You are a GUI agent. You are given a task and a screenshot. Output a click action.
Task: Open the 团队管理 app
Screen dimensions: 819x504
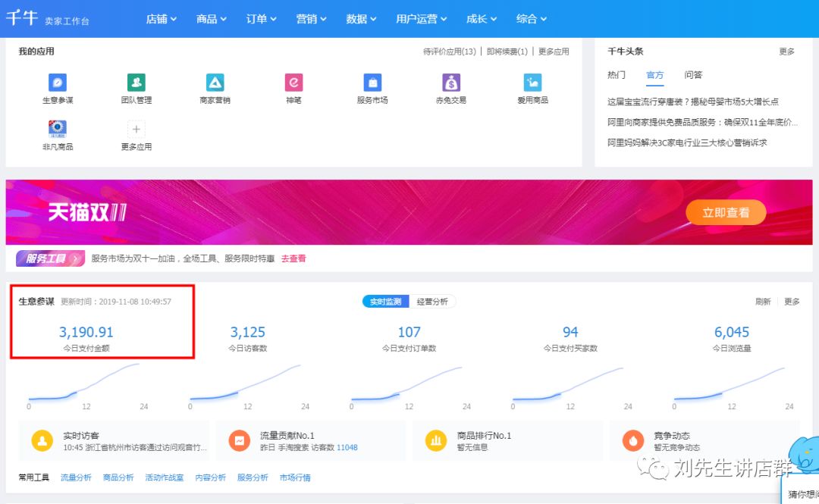pos(136,83)
